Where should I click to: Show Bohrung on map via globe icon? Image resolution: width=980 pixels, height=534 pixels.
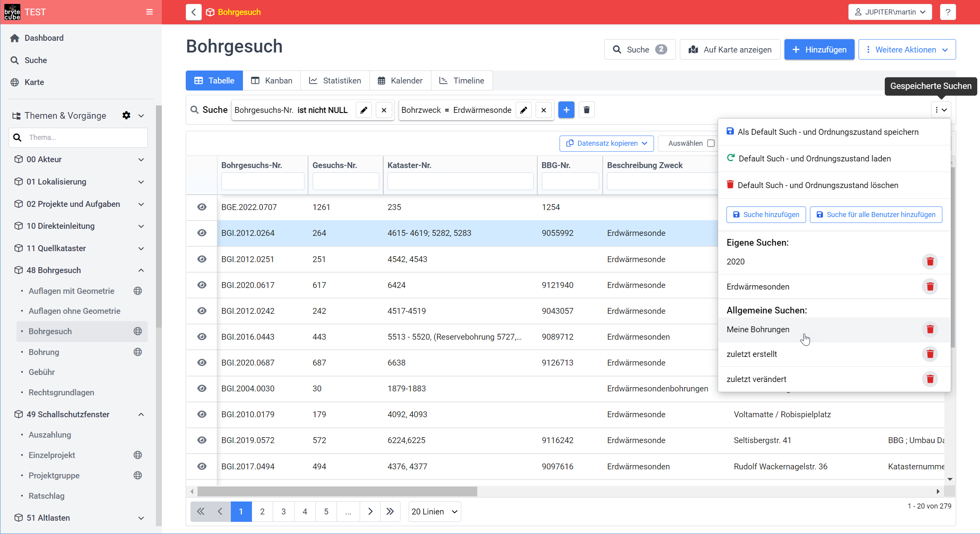click(138, 352)
